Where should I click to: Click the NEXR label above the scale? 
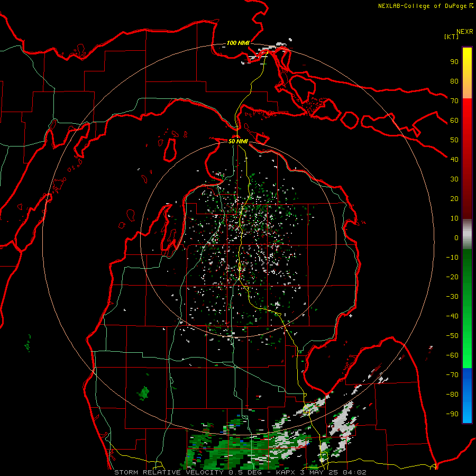click(465, 32)
